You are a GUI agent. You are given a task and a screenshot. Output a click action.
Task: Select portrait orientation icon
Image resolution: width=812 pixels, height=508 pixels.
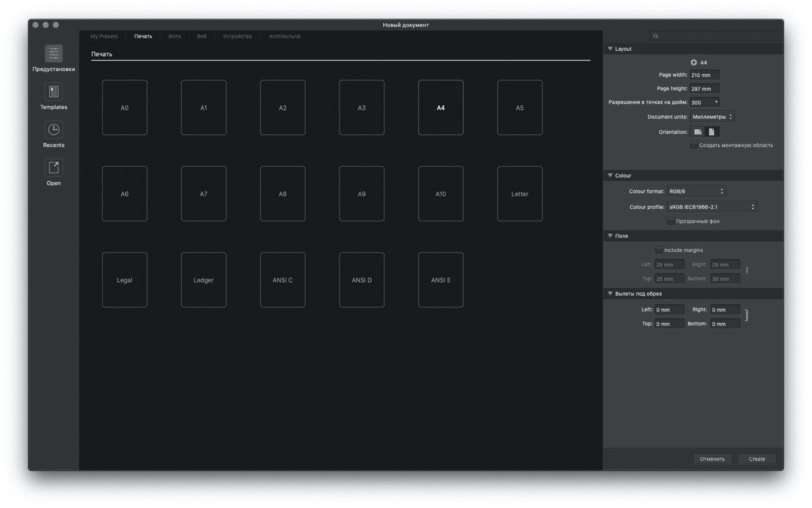tap(712, 132)
